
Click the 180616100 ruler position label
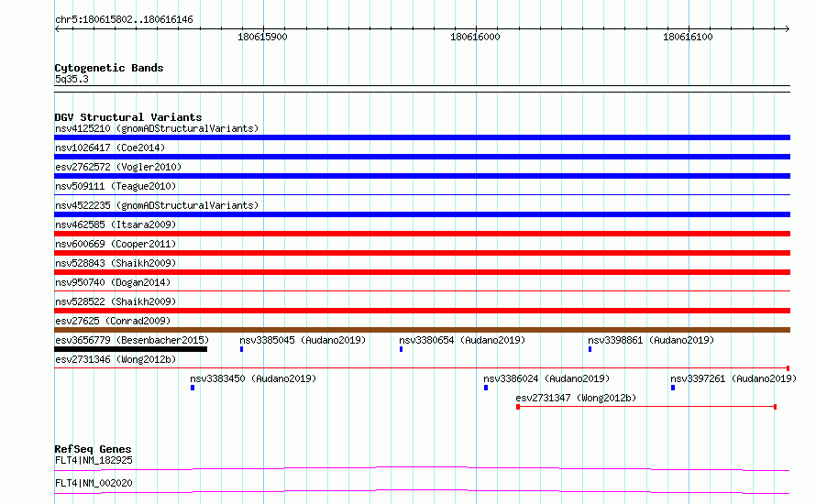coord(688,37)
